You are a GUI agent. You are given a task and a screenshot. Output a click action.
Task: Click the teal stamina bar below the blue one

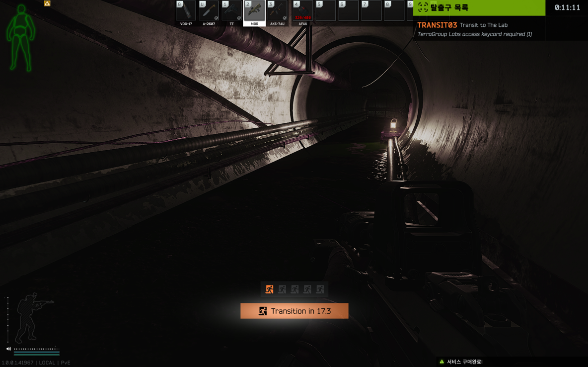[x=37, y=354]
